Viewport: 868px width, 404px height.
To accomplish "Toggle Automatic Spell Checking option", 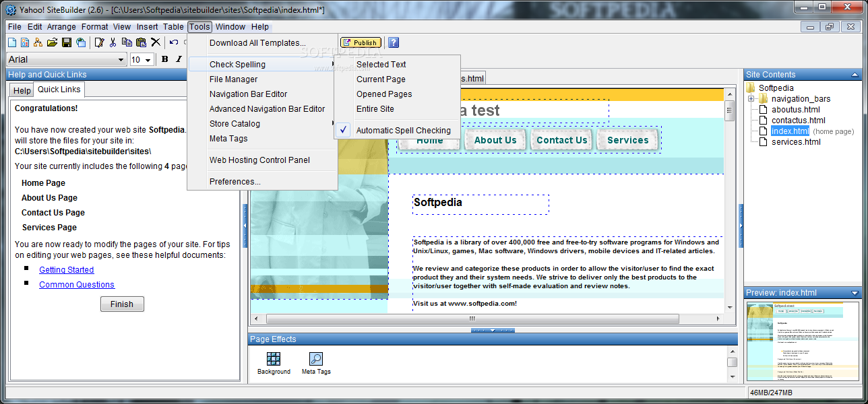I will click(397, 130).
